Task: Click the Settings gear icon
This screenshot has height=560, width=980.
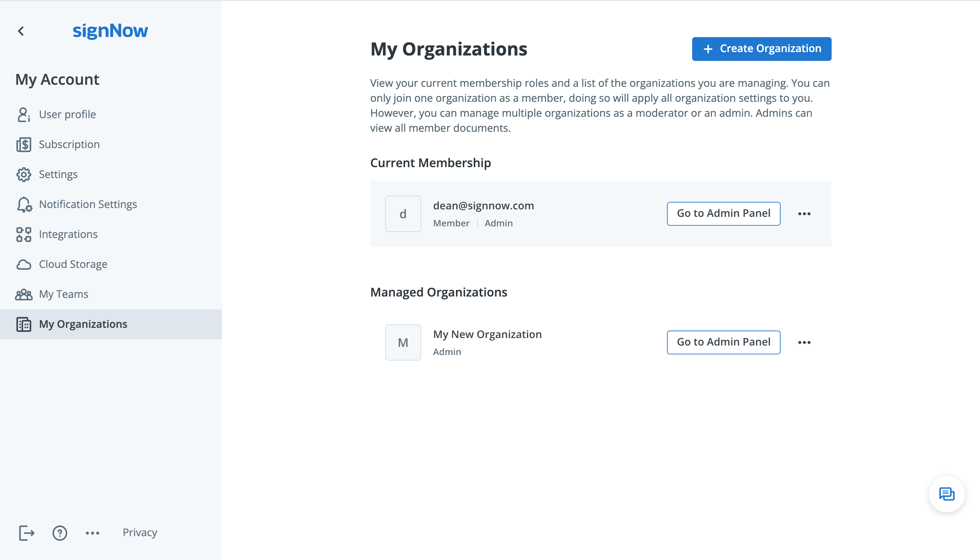Action: pyautogui.click(x=23, y=174)
